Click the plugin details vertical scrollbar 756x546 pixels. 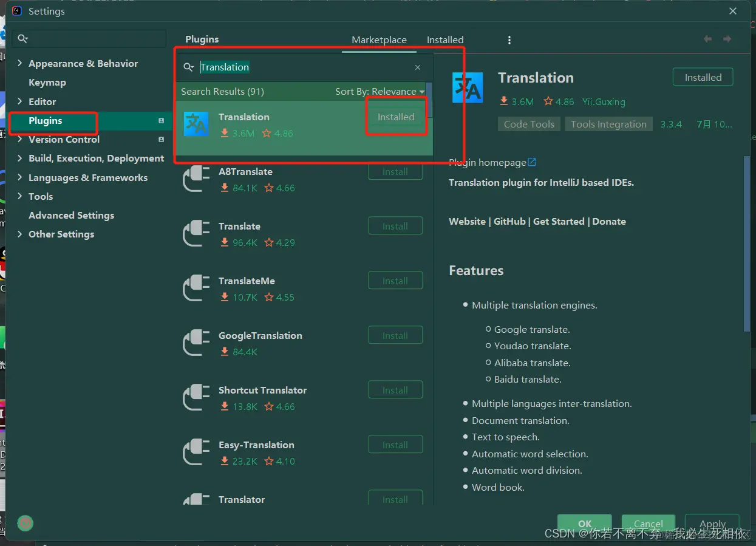(x=747, y=243)
